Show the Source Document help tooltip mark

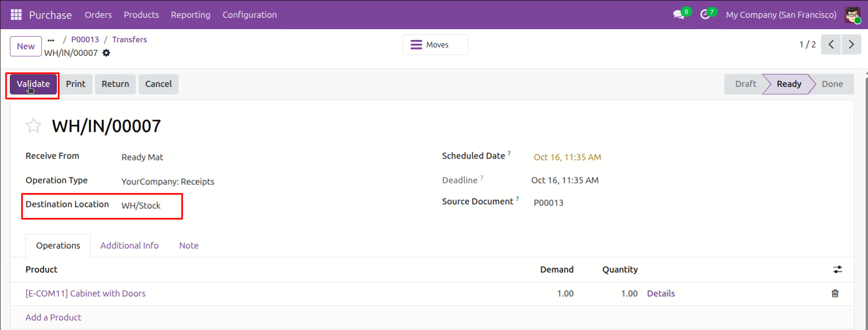(x=517, y=199)
